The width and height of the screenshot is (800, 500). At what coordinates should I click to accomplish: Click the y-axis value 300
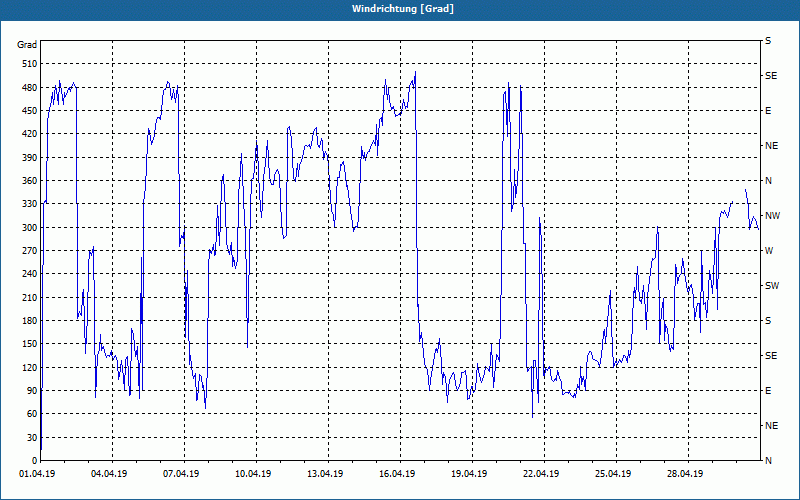[30, 228]
